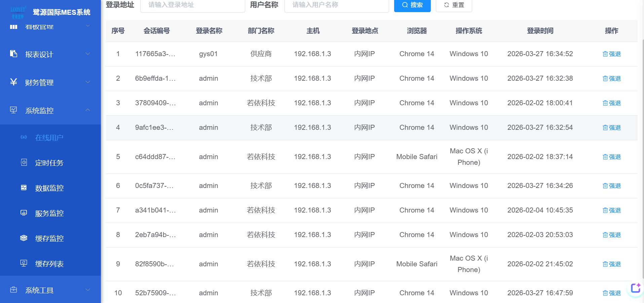Click the 报表设计 sidebar icon
Image resolution: width=644 pixels, height=303 pixels.
pos(13,54)
